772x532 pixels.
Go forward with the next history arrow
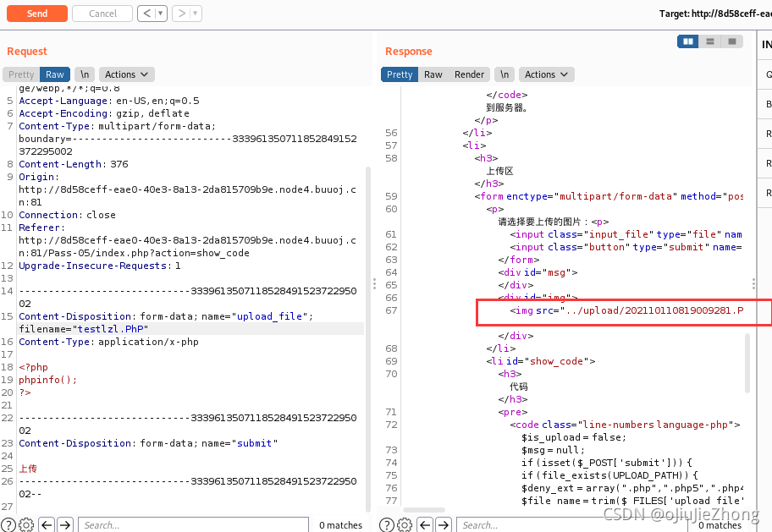pos(181,14)
